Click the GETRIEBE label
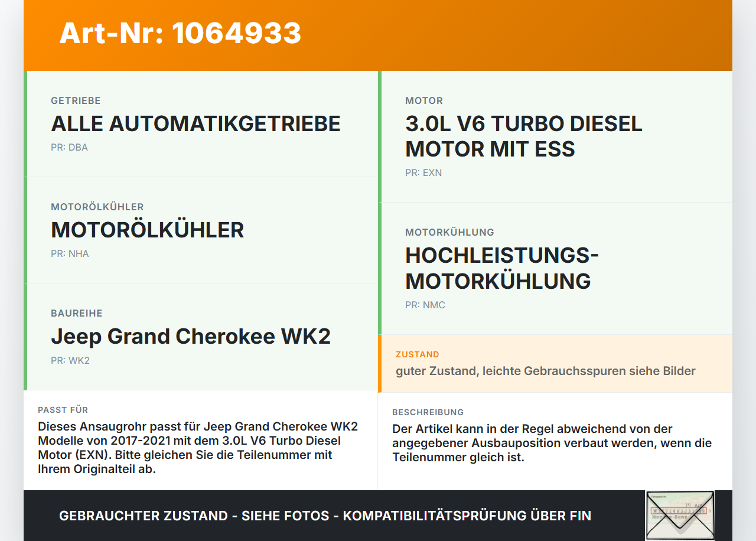 [x=76, y=101]
